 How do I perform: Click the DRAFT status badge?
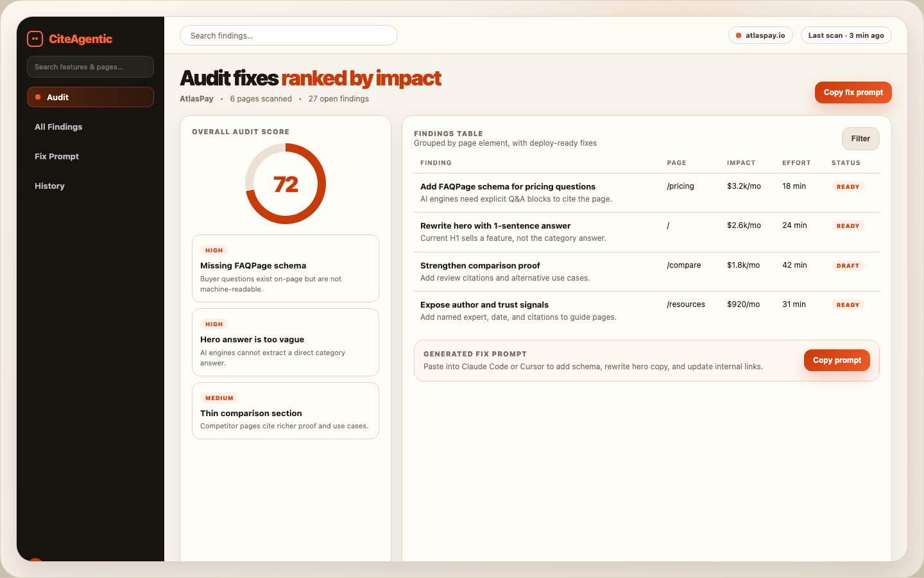[x=848, y=266]
